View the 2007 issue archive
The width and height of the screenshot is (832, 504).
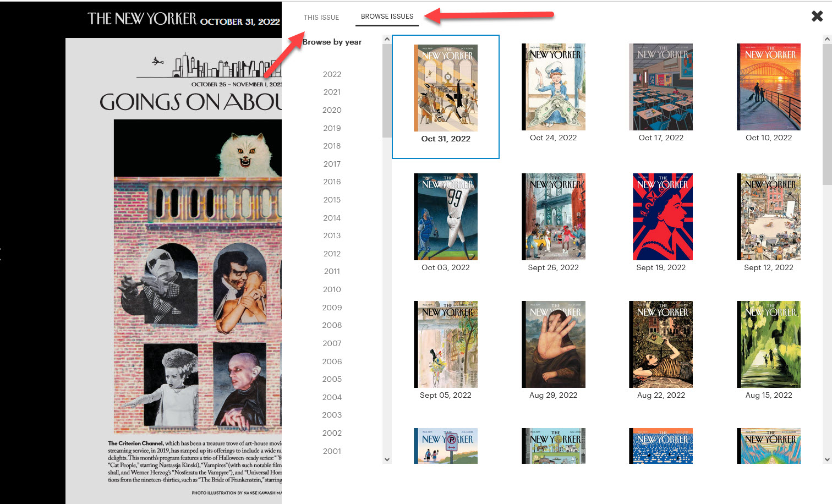pyautogui.click(x=332, y=343)
